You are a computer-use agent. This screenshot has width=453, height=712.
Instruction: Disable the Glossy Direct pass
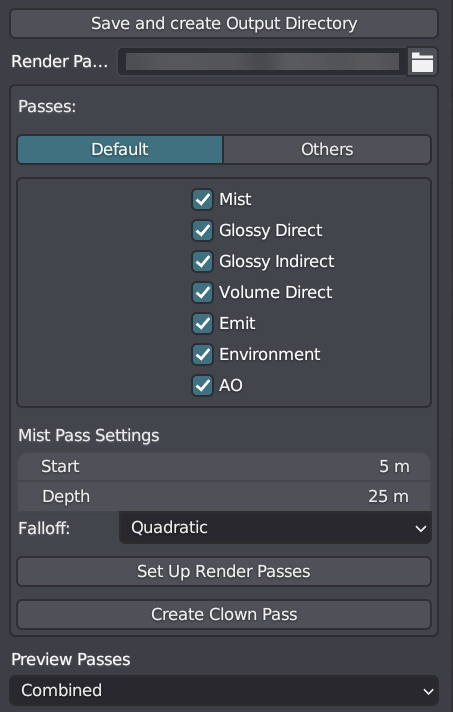tap(202, 230)
